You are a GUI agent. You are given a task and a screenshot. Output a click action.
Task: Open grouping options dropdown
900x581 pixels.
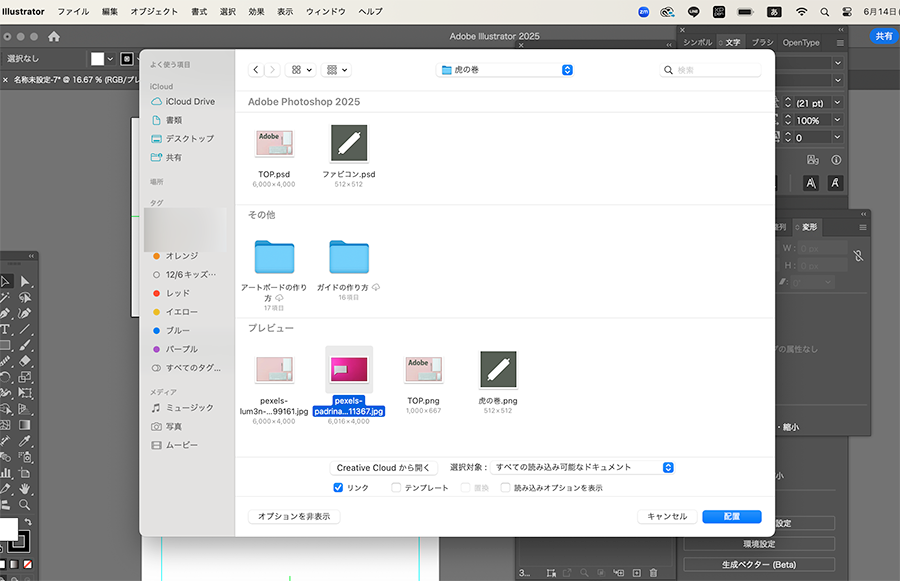[x=336, y=70]
